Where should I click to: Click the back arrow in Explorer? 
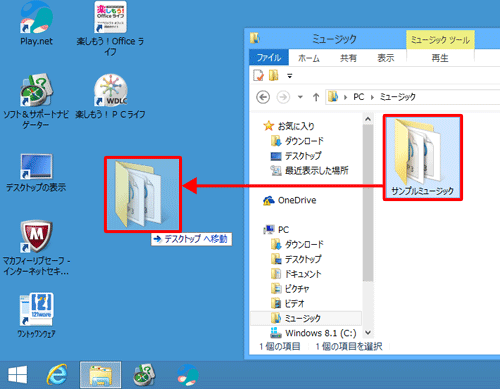point(263,97)
